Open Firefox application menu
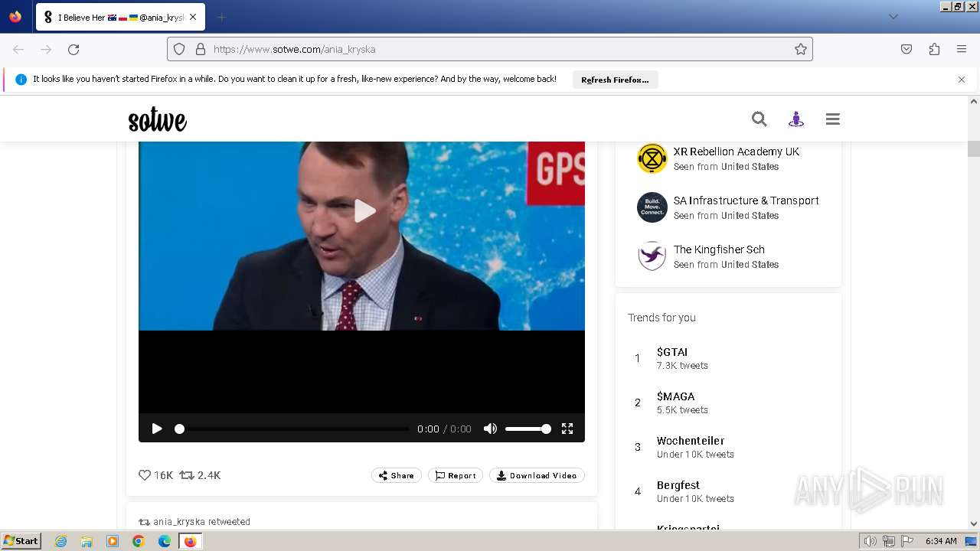 [x=962, y=49]
